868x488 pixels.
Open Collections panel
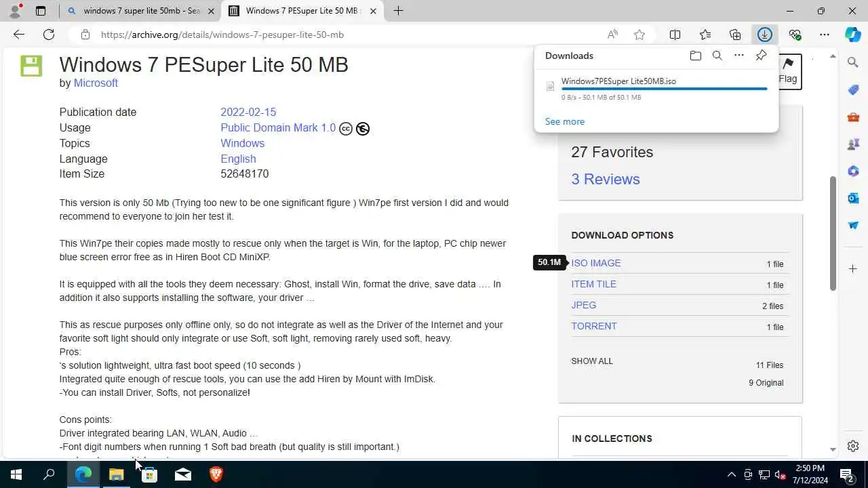735,35
